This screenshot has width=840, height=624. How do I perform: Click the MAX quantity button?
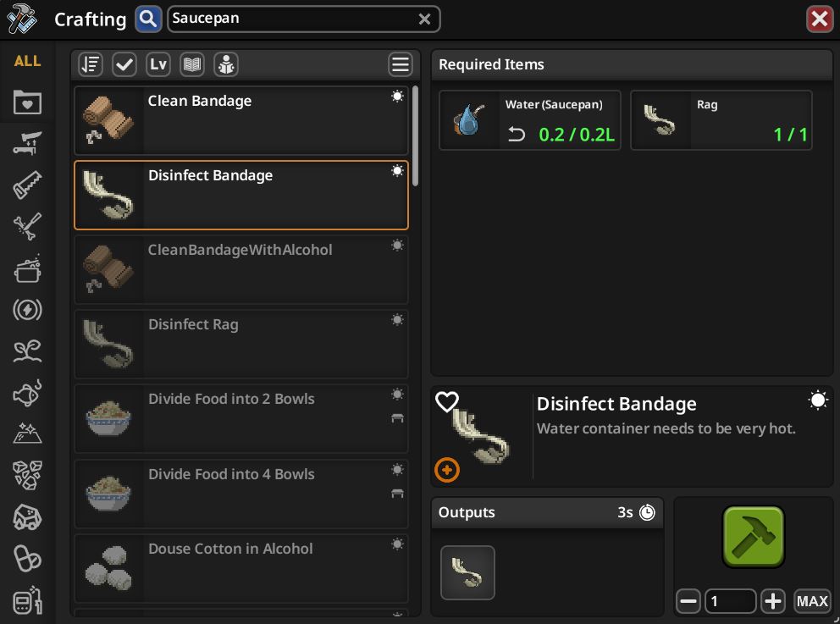click(812, 601)
